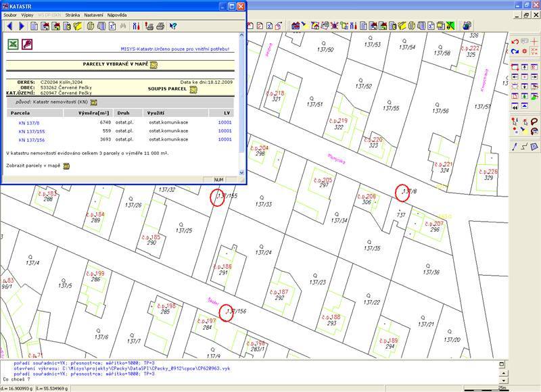541x392 pixels.
Task: Click the red undo arrow in the map side panel
Action: 515,42
